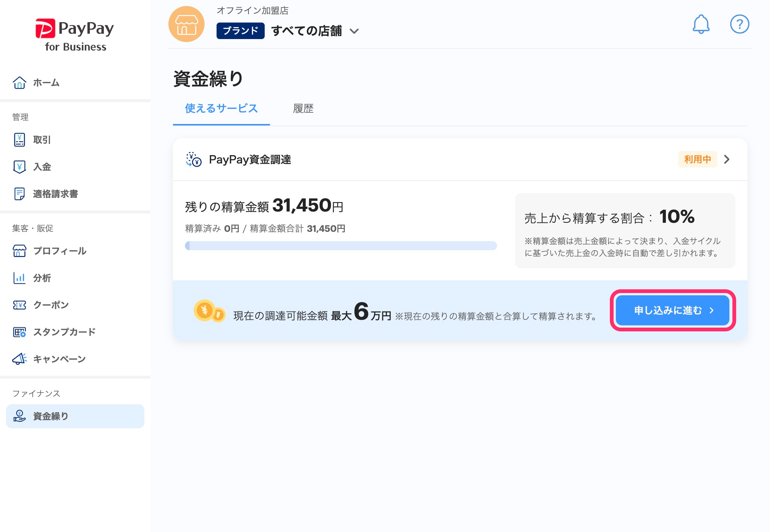Click the オフライン加盟店 label
This screenshot has width=770, height=532.
[253, 11]
